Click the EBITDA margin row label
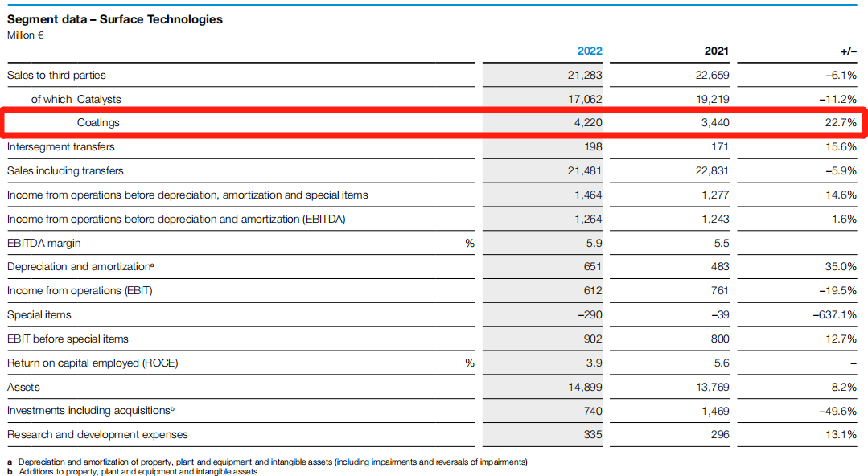 (43, 243)
